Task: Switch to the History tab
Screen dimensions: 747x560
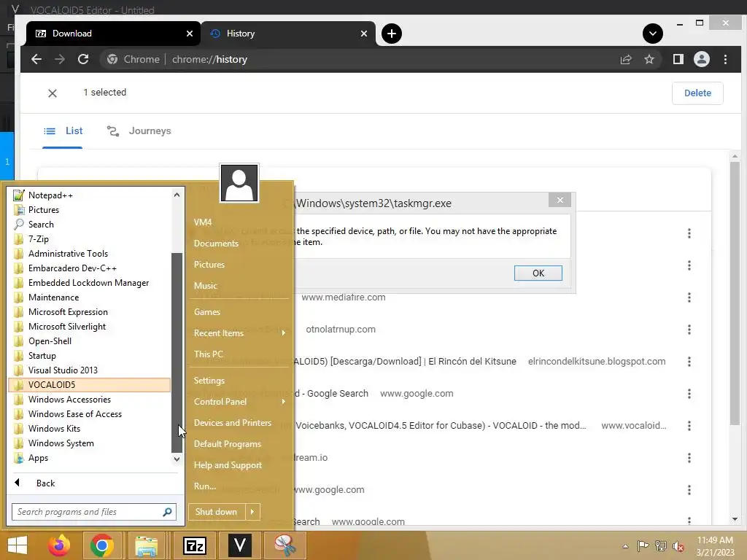Action: [287, 34]
